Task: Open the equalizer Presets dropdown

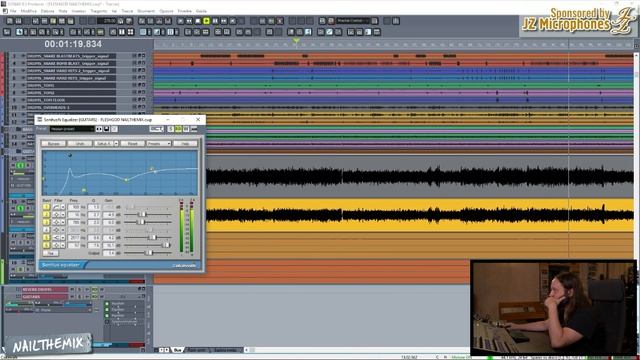Action: pyautogui.click(x=159, y=144)
